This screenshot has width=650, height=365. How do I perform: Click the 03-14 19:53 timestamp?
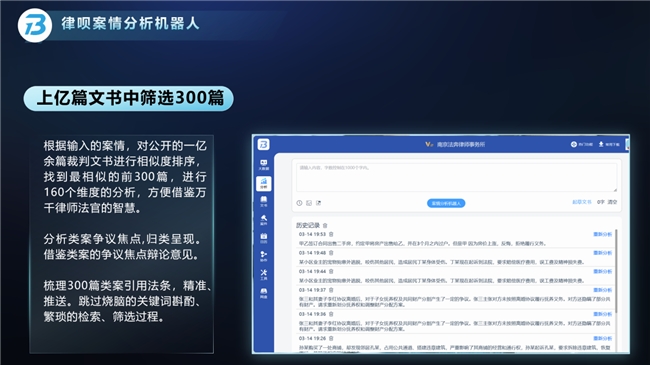point(313,234)
